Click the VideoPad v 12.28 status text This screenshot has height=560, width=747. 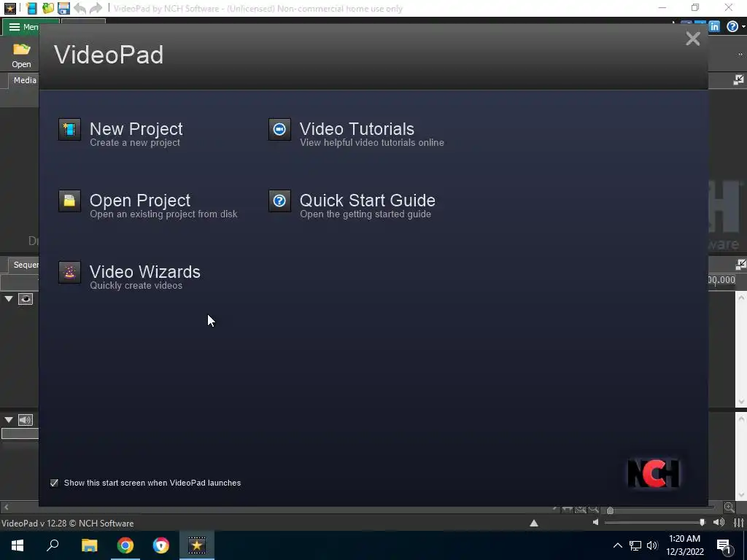(x=67, y=524)
